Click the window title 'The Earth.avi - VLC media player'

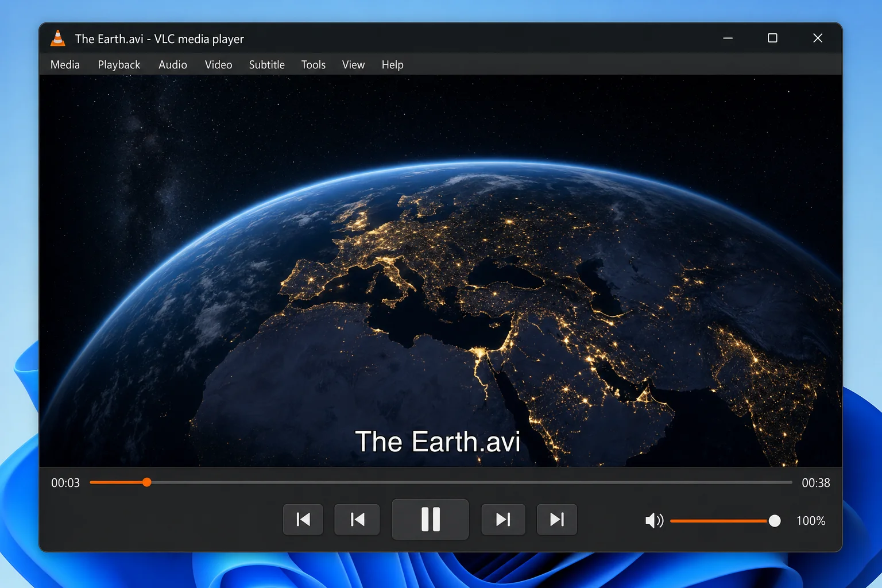(x=159, y=39)
